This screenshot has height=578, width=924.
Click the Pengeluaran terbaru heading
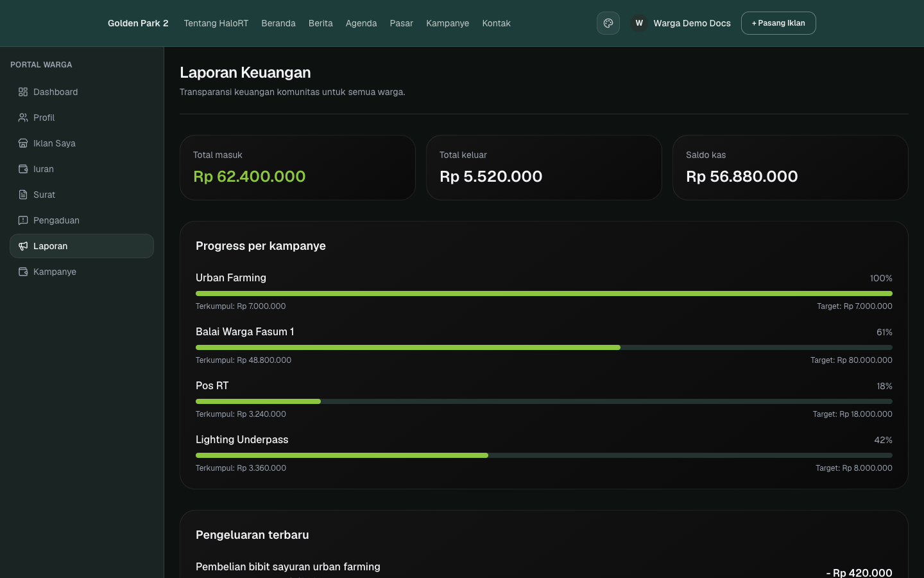252,535
